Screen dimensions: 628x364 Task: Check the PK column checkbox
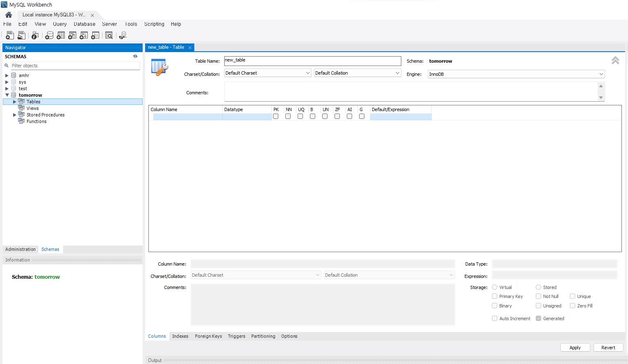(276, 116)
